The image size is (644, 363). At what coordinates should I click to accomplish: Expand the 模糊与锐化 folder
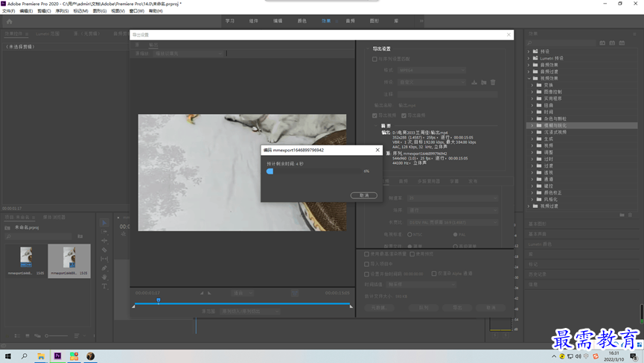coord(533,125)
